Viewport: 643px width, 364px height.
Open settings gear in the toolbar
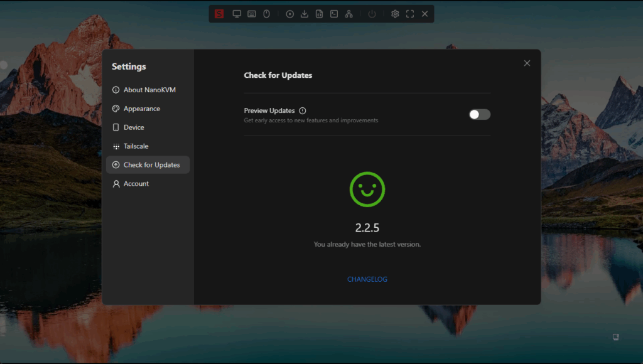tap(395, 14)
